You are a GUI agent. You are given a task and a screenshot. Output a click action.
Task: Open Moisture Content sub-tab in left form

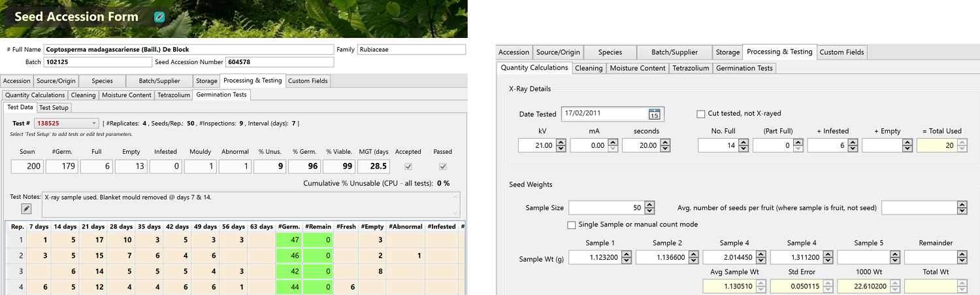pyautogui.click(x=127, y=95)
